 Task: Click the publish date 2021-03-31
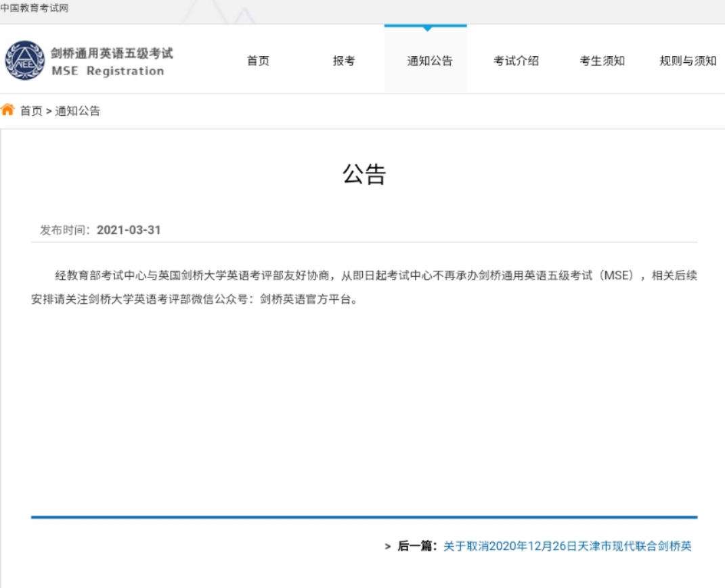[x=129, y=230]
